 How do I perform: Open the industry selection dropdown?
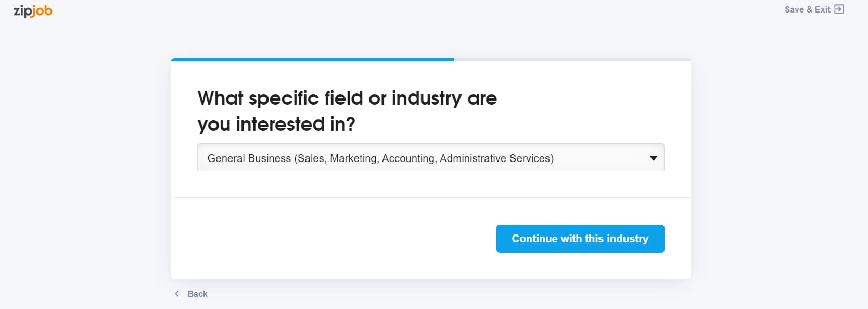coord(431,157)
